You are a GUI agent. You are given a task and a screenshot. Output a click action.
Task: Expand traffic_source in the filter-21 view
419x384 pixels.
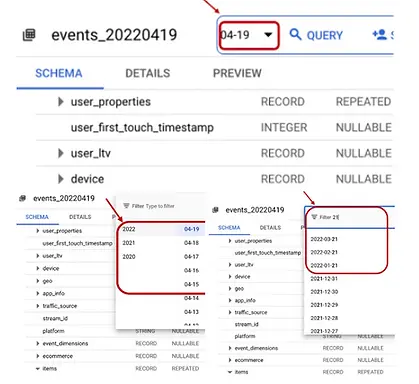click(230, 312)
